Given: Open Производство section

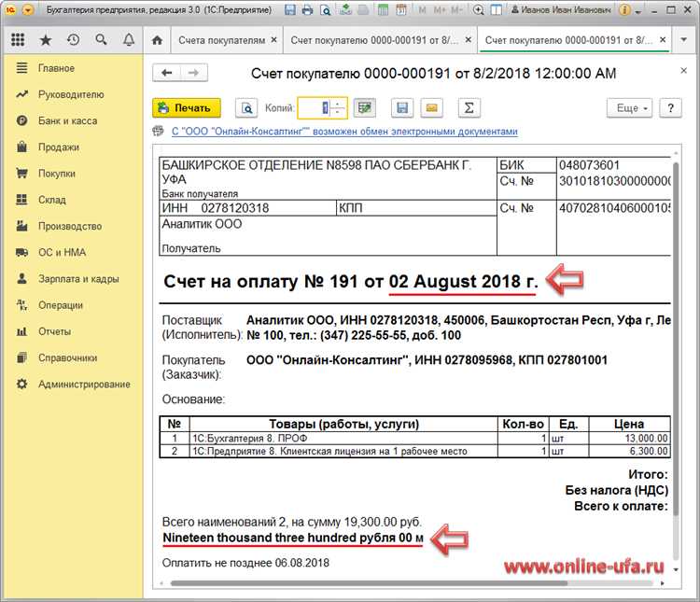Looking at the screenshot, I should [70, 227].
